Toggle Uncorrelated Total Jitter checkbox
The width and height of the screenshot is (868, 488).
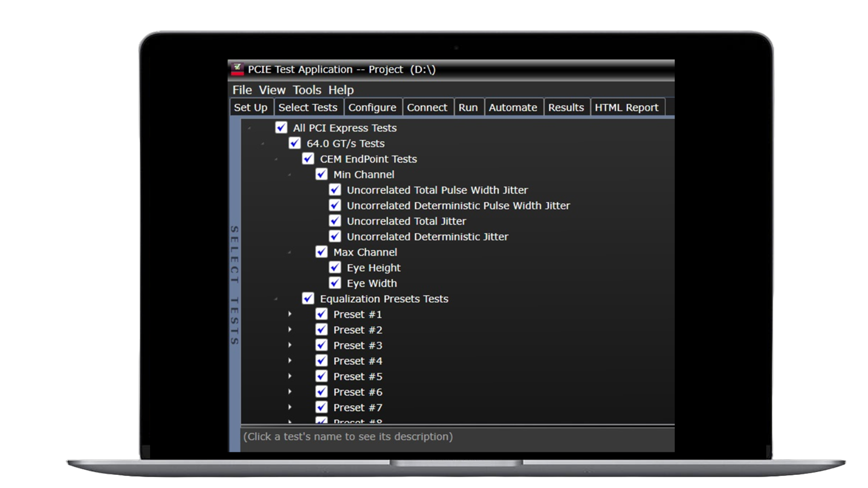335,221
